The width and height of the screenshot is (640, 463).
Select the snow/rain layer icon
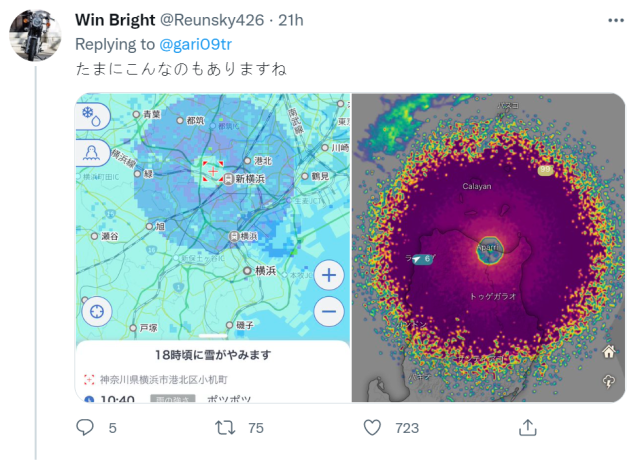point(91,116)
